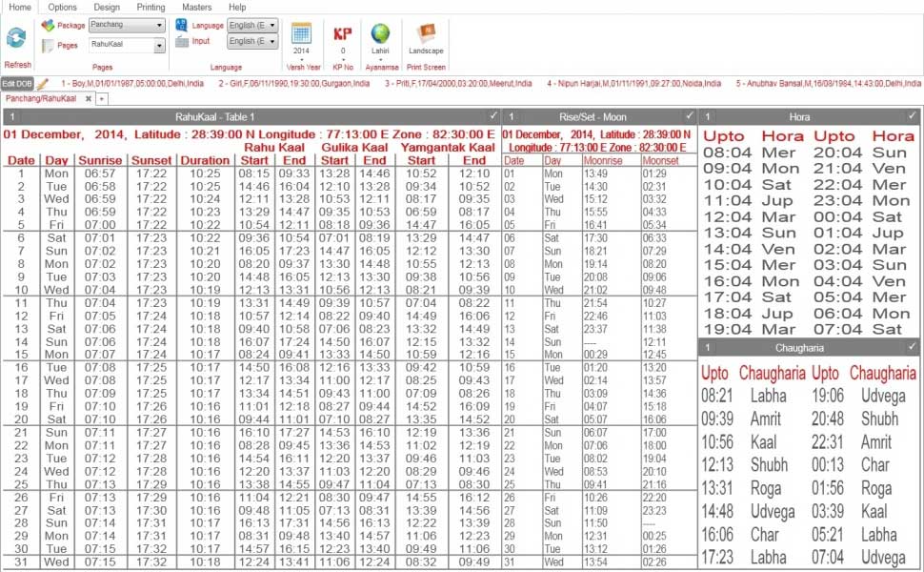Select profile 3 - Priti, Meerut

[x=458, y=84]
